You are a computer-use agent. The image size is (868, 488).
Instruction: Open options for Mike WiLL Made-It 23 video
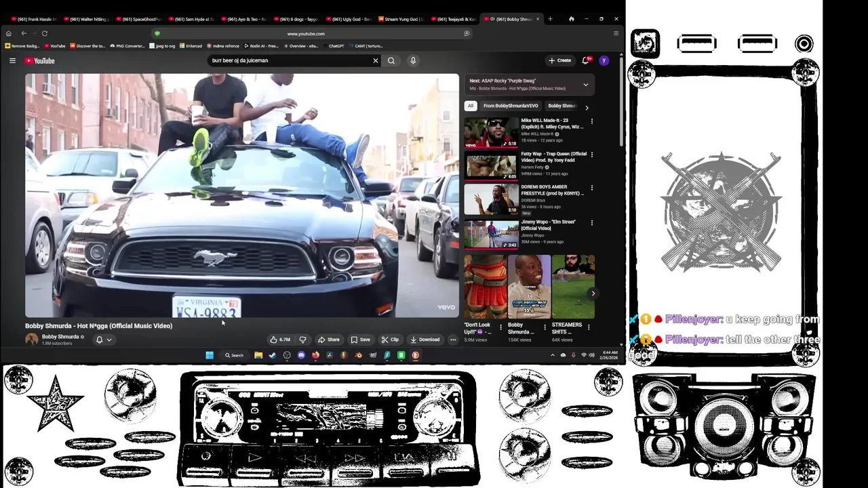click(x=591, y=121)
